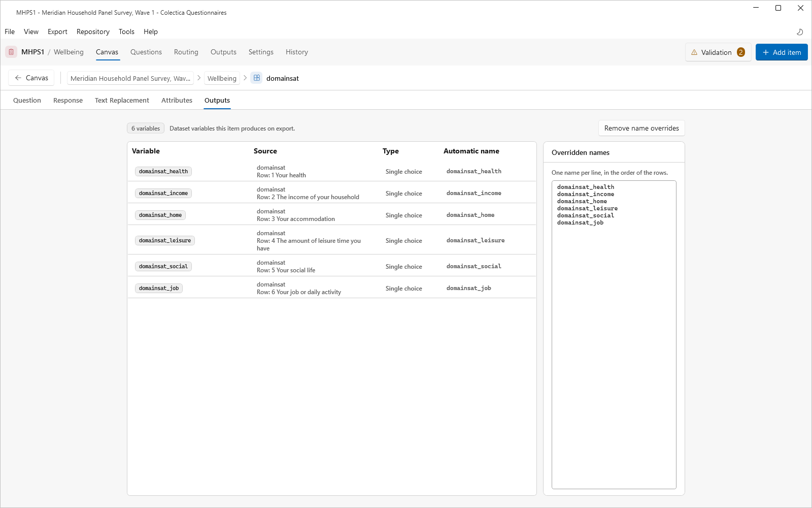Select the Canvas navigation tab
Viewport: 812px width, 508px height.
click(x=107, y=52)
